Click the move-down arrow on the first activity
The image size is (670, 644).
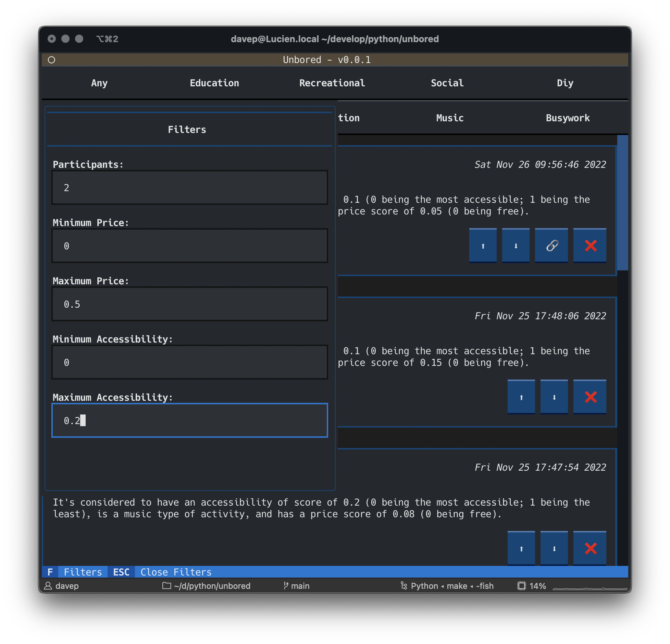pos(516,245)
